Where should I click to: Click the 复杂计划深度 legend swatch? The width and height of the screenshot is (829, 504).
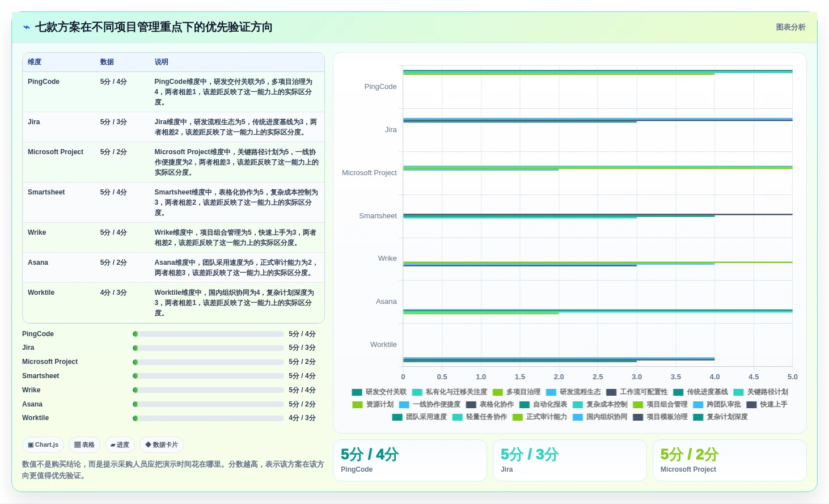click(x=698, y=417)
